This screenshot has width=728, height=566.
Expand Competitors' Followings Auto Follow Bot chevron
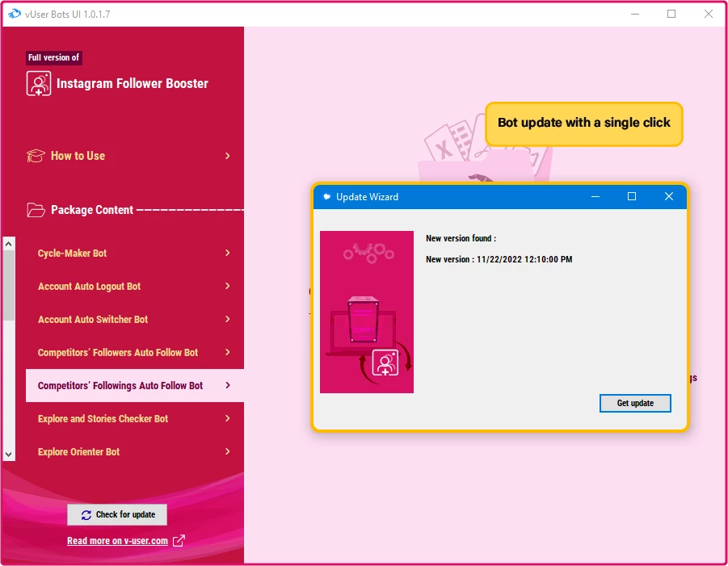tap(228, 385)
